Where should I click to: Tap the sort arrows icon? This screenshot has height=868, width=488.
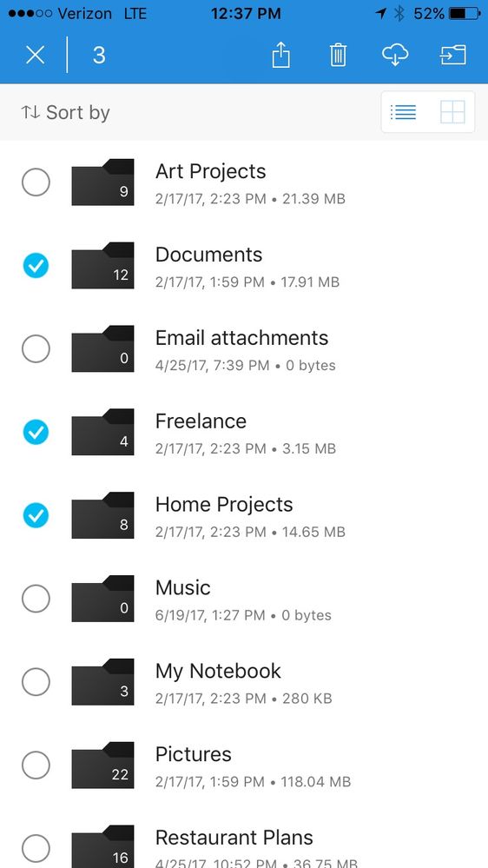coord(30,112)
